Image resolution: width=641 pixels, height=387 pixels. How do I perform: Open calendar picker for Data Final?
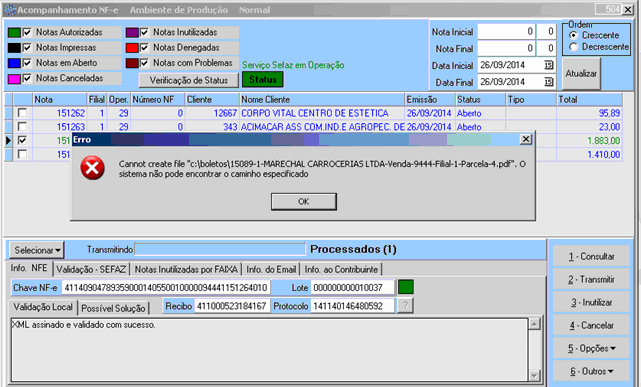coord(549,82)
